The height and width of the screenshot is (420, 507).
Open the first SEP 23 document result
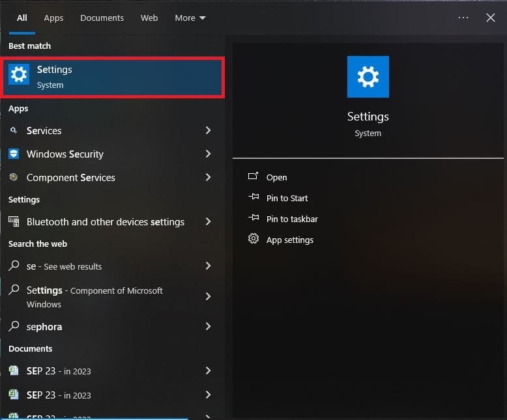(59, 371)
